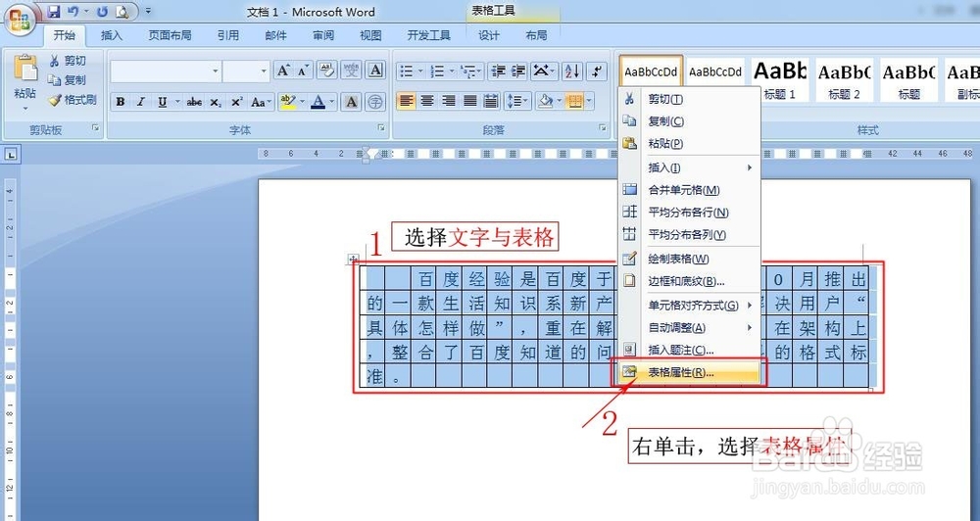Click the Copy (复制) ribbon button

[x=68, y=80]
